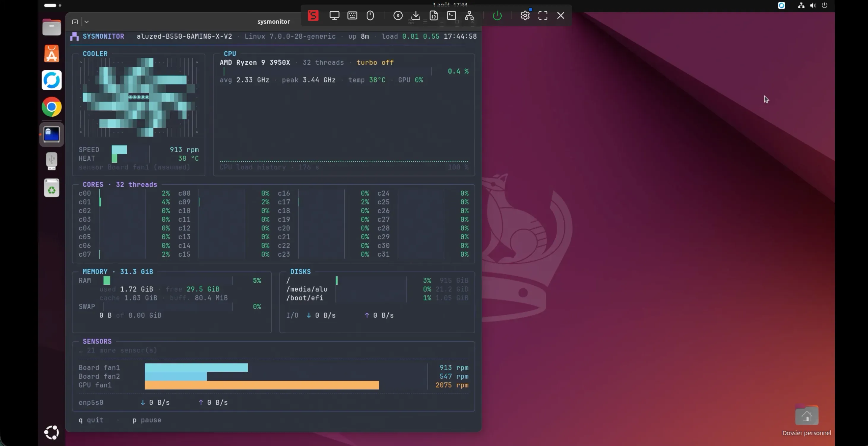Click the /media/alu disk entry
This screenshot has width=868, height=446.
[x=307, y=289]
